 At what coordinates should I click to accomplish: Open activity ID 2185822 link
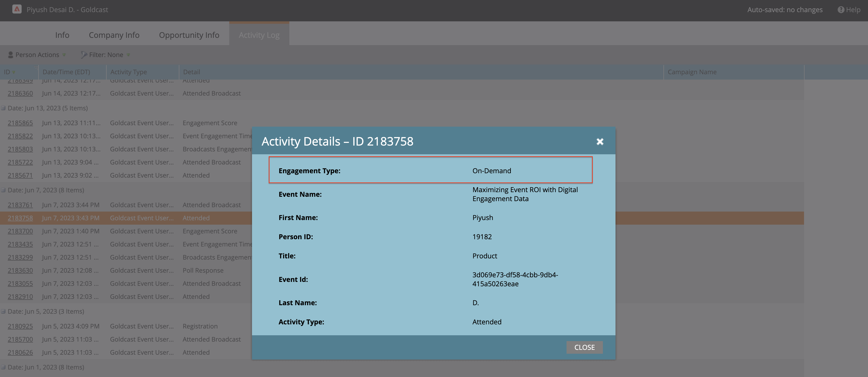pyautogui.click(x=20, y=136)
